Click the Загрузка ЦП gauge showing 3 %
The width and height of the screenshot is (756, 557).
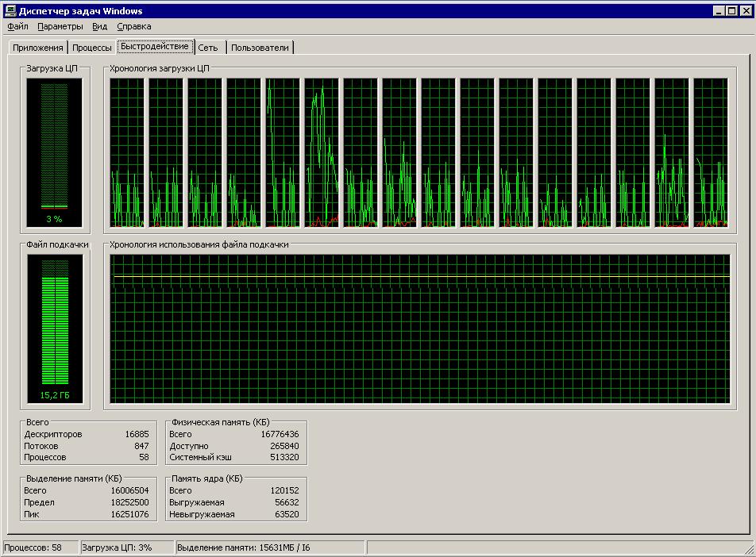pyautogui.click(x=55, y=152)
